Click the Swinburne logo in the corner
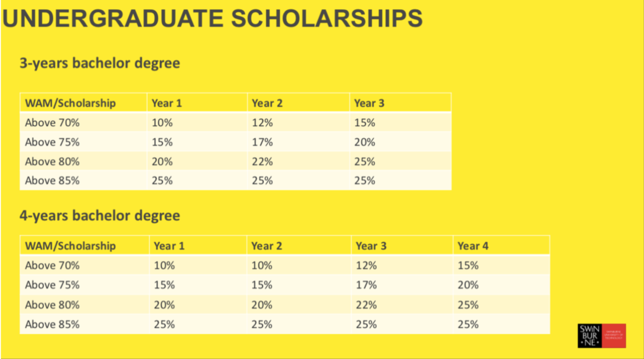Viewport: 644px width, 359px height. point(601,335)
